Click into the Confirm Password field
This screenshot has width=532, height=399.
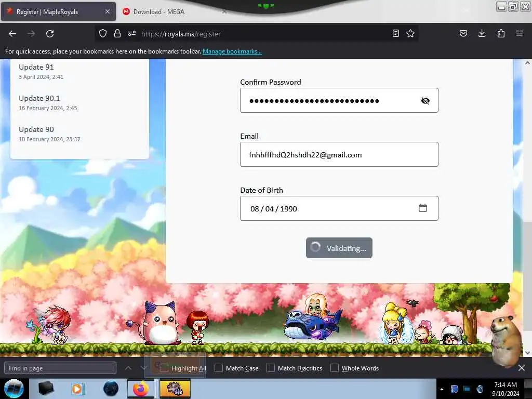339,100
